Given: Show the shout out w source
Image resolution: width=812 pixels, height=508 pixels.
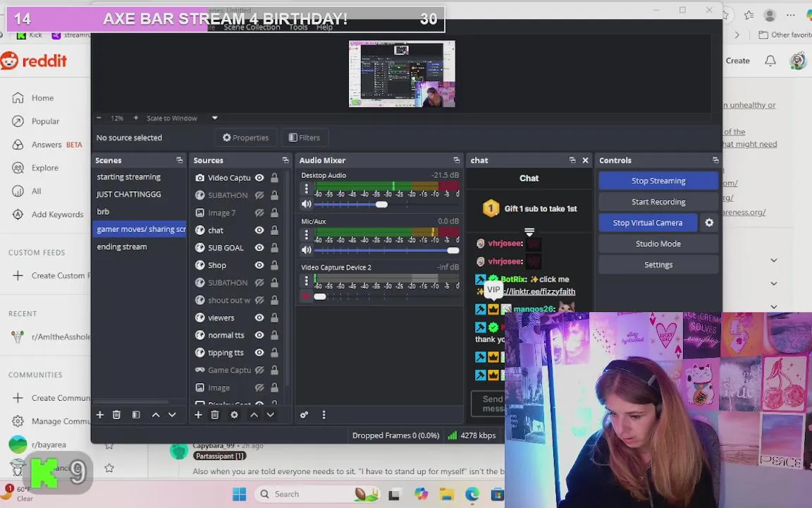Looking at the screenshot, I should (x=259, y=300).
